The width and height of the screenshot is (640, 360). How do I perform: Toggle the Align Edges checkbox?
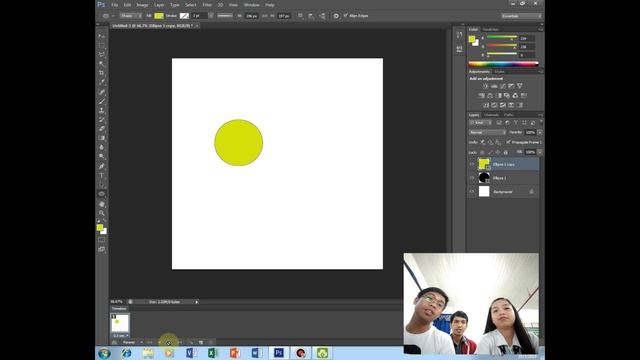pyautogui.click(x=346, y=16)
